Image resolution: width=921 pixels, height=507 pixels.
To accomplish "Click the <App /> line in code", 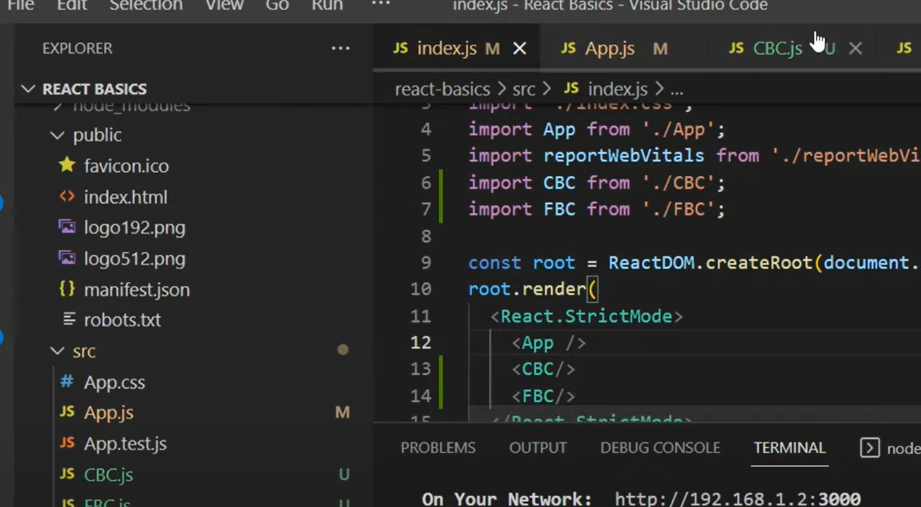I will pyautogui.click(x=549, y=343).
